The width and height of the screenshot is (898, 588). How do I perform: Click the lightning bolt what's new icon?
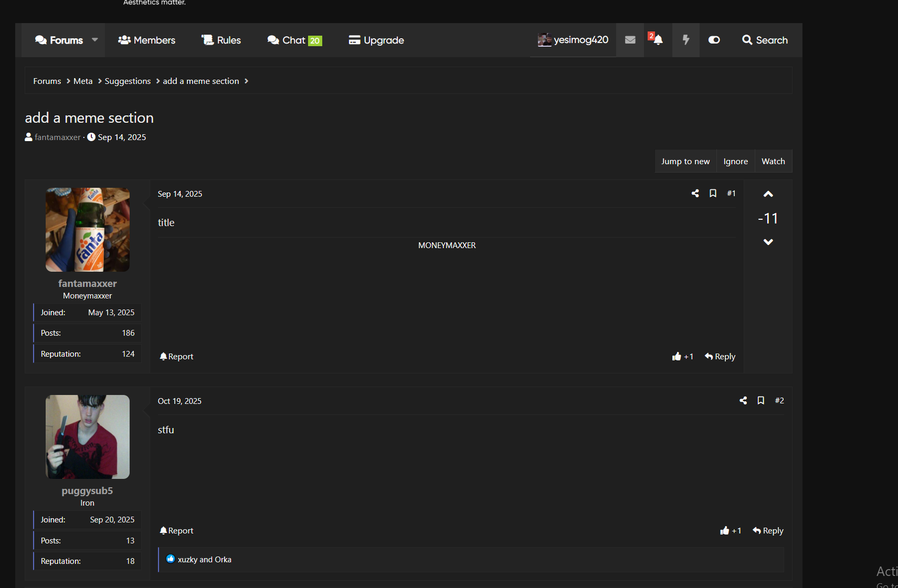(x=685, y=40)
